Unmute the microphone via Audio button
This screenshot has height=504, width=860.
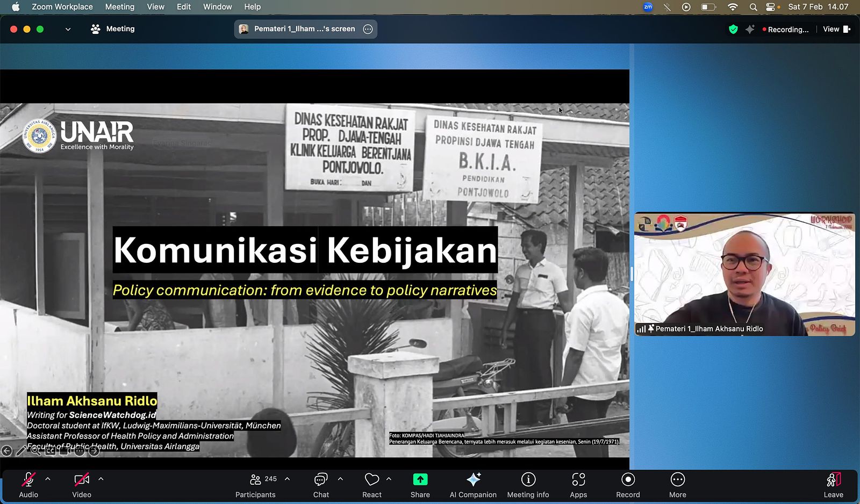pos(28,485)
